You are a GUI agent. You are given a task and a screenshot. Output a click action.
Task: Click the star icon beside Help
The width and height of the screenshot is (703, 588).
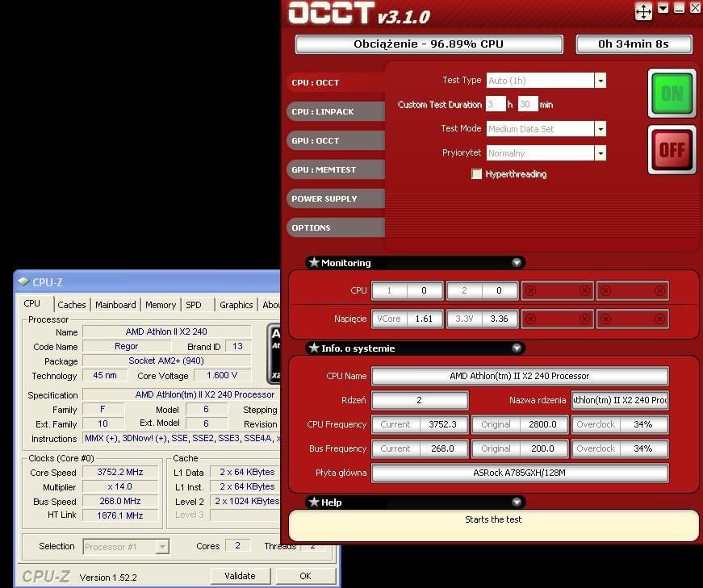314,502
